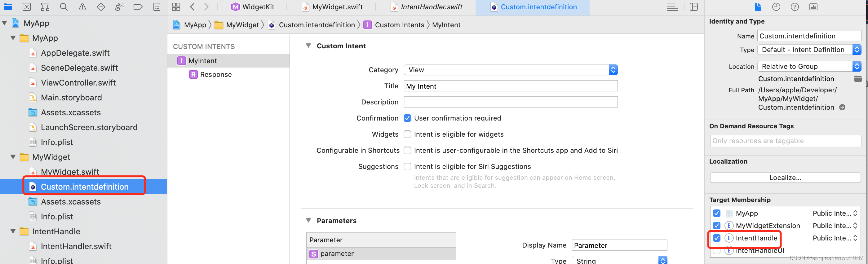Screen dimensions: 868x264
Task: Uncheck IntentHandle target membership
Action: tap(717, 238)
